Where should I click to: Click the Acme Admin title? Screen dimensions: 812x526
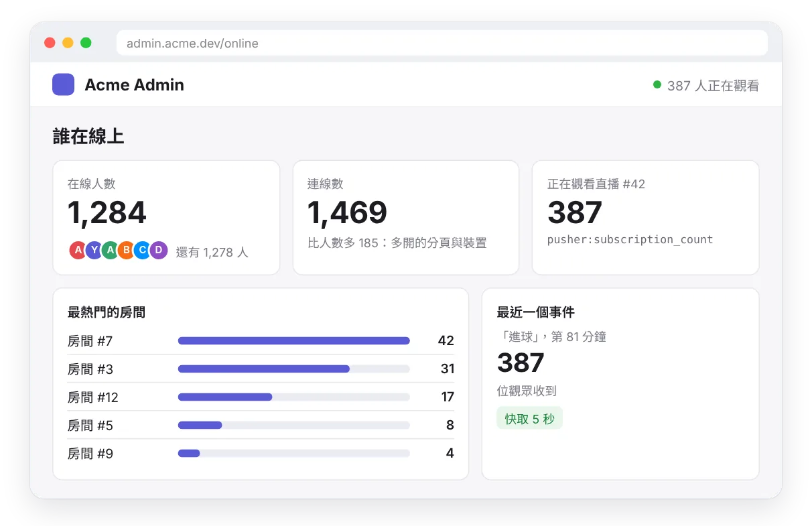tap(134, 85)
